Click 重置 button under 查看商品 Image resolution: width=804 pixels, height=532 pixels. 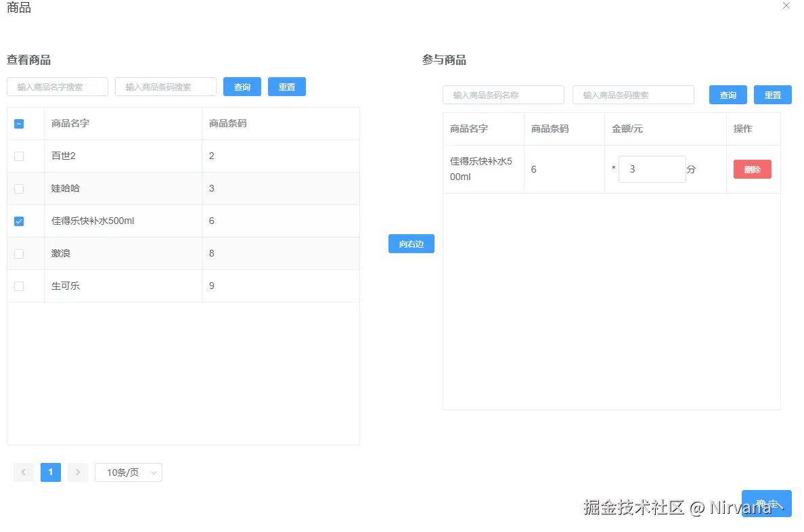287,87
